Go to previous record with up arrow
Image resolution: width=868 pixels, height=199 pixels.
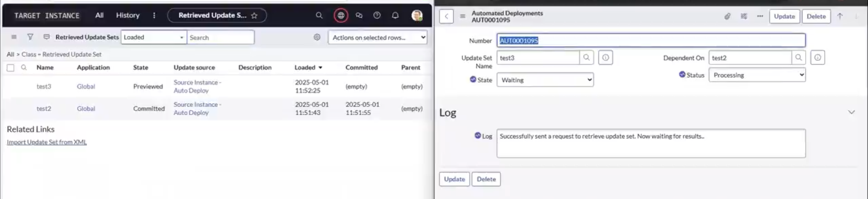click(x=840, y=16)
